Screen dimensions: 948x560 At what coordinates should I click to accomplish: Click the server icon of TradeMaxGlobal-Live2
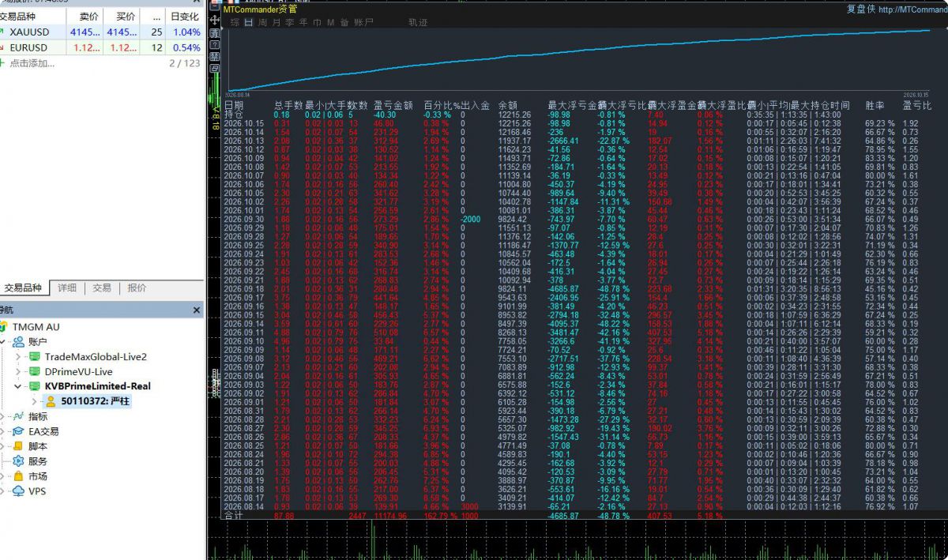35,356
